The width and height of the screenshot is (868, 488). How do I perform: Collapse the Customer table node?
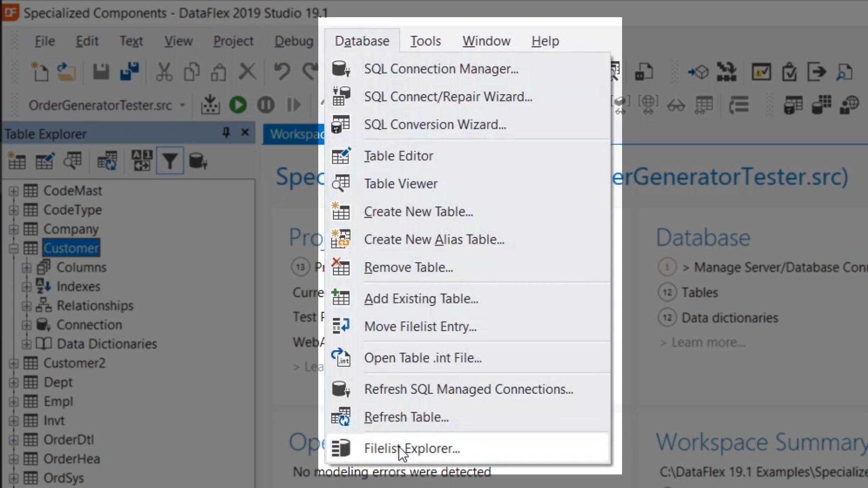(x=14, y=248)
